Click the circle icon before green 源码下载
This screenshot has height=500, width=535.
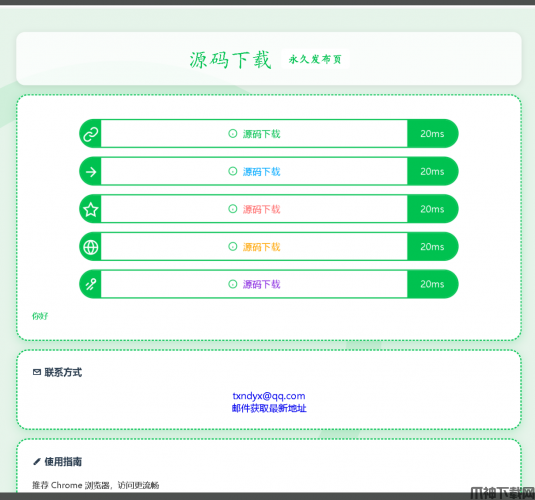pyautogui.click(x=233, y=133)
